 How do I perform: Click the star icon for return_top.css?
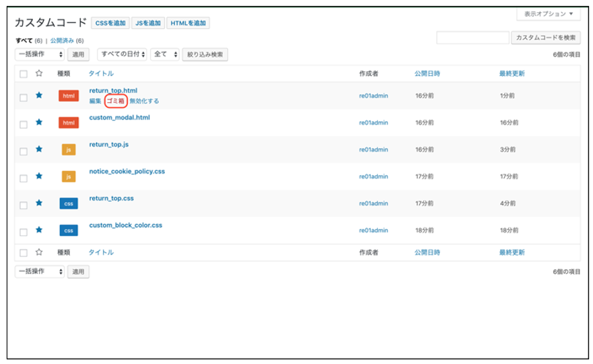click(39, 203)
